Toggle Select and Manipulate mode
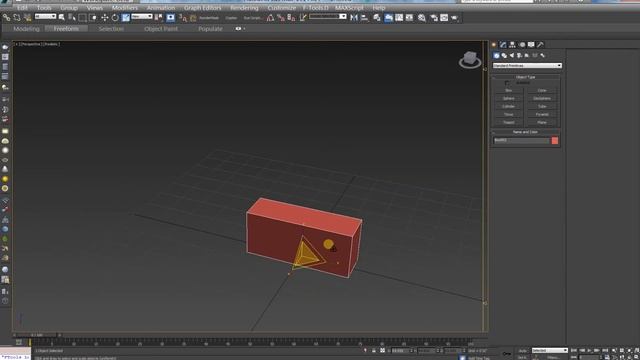640x360 pixels. pyautogui.click(x=171, y=17)
